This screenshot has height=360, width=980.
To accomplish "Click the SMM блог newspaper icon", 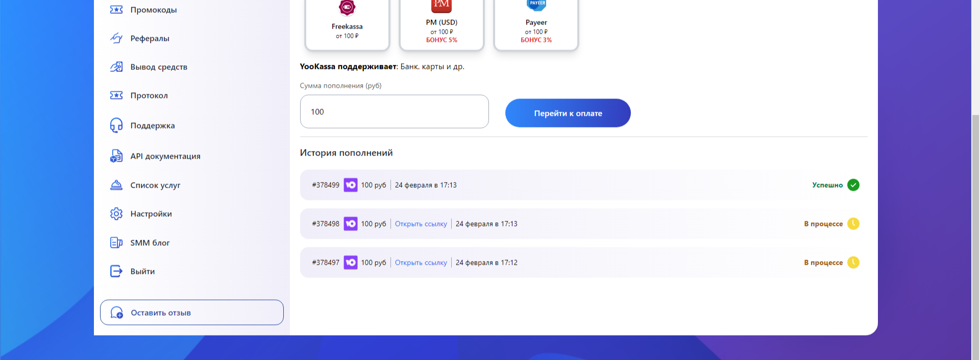I will [x=116, y=243].
